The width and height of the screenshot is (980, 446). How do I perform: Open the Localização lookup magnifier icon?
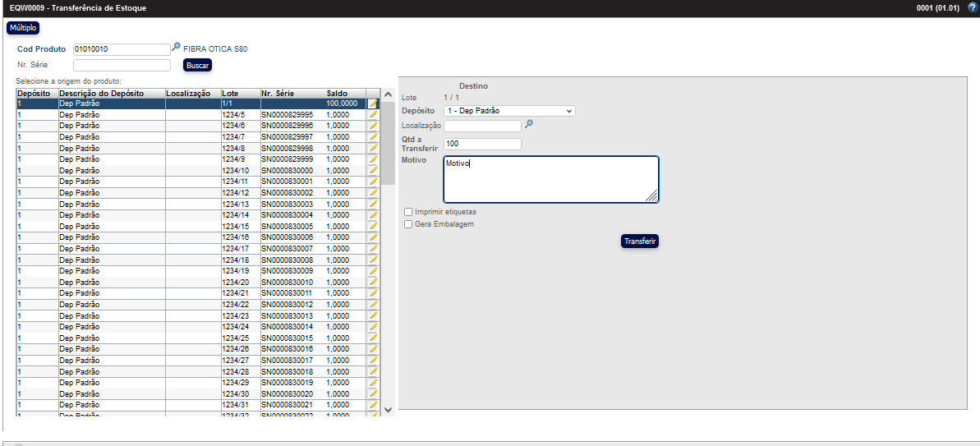coord(529,125)
